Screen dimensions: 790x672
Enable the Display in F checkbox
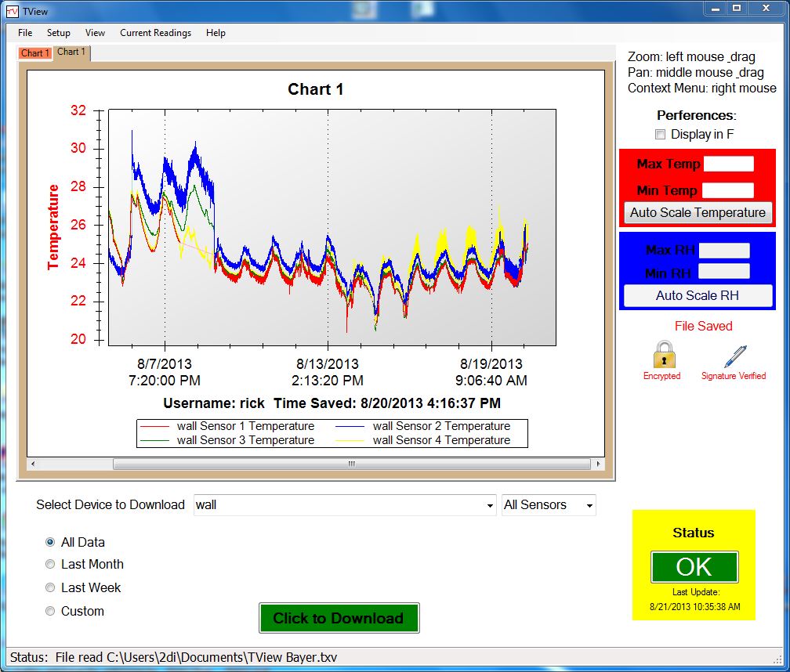click(660, 135)
